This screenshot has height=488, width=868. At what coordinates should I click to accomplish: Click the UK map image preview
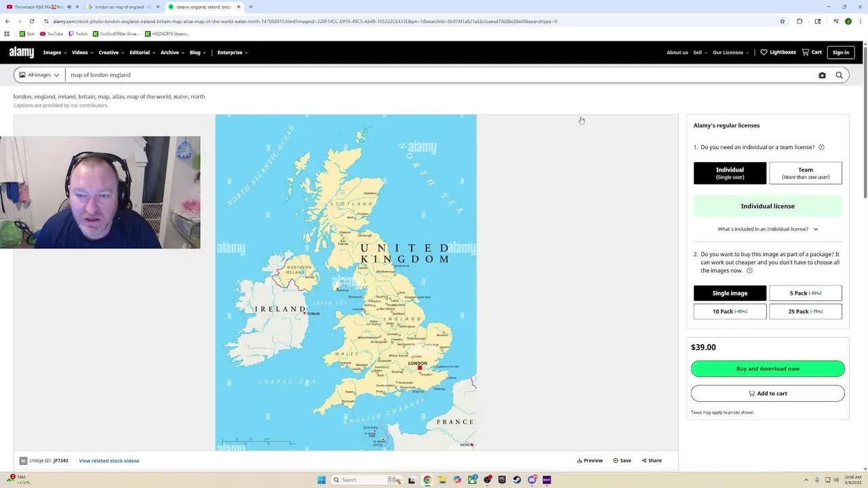coord(346,283)
